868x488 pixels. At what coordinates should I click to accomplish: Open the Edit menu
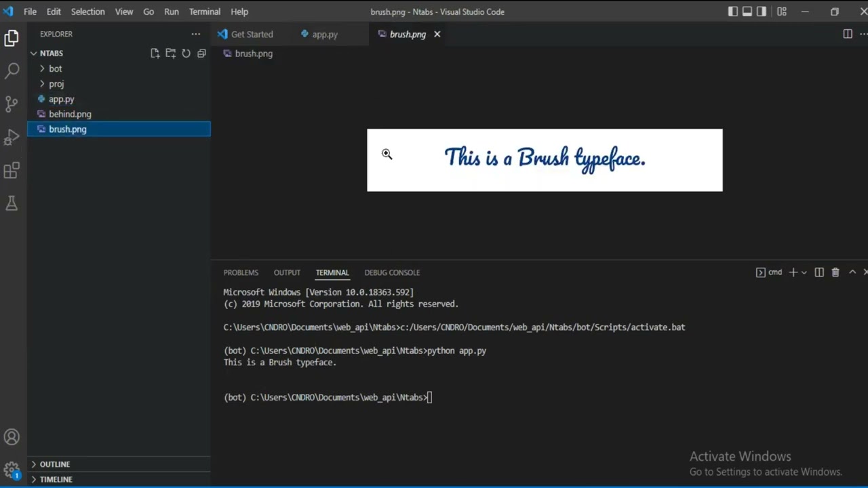tap(54, 12)
